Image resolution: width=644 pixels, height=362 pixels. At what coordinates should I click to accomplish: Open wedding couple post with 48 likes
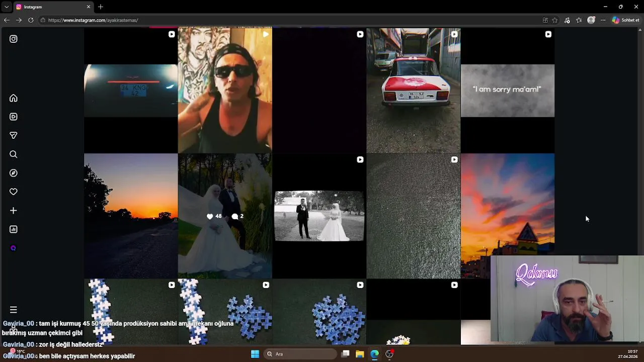[225, 216]
